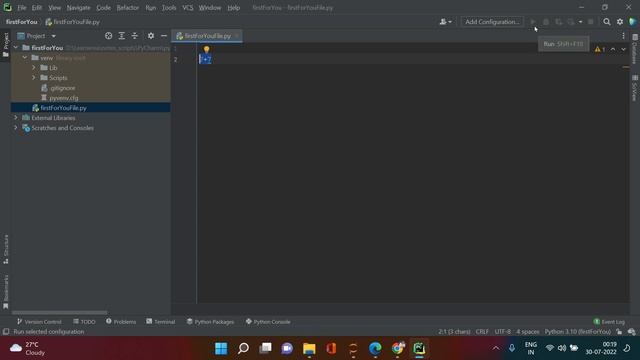Toggle the read-only lock icon in status bar
Screen dimensions: 640x360
tap(620, 332)
